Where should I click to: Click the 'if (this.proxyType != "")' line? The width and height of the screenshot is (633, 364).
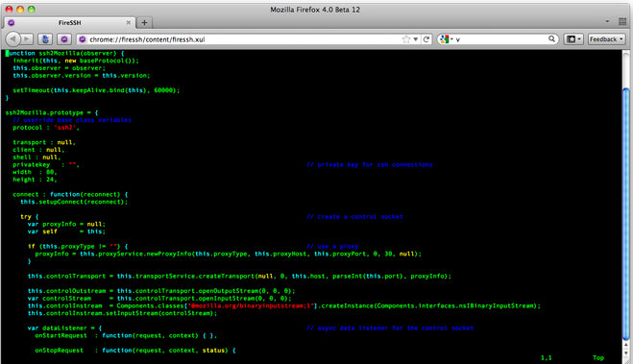pos(78,246)
